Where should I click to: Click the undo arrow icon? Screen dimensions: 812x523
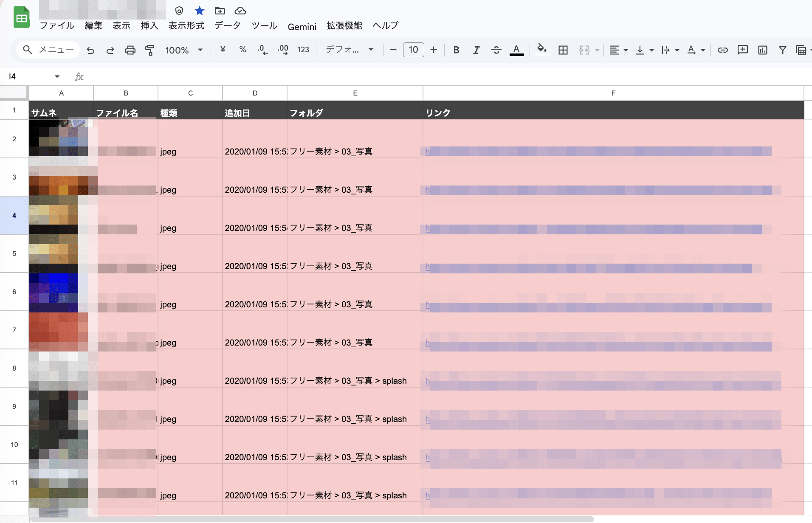point(90,50)
